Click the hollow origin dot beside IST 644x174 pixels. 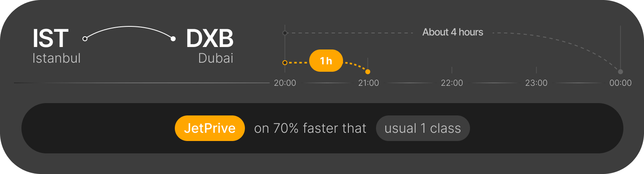click(85, 39)
